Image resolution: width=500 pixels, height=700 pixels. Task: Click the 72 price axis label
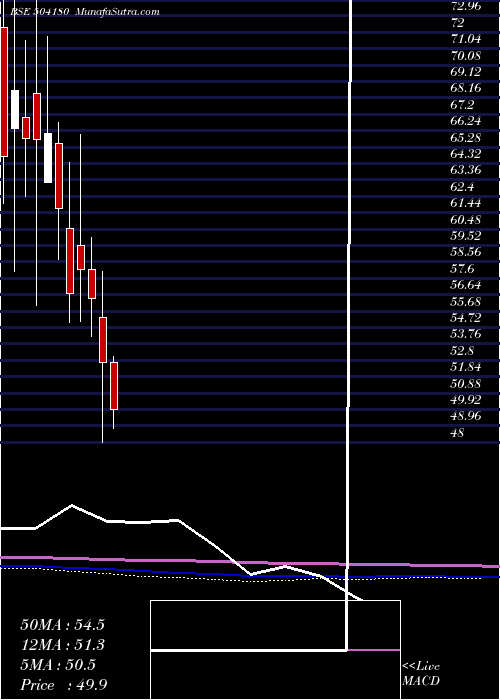[x=458, y=23]
